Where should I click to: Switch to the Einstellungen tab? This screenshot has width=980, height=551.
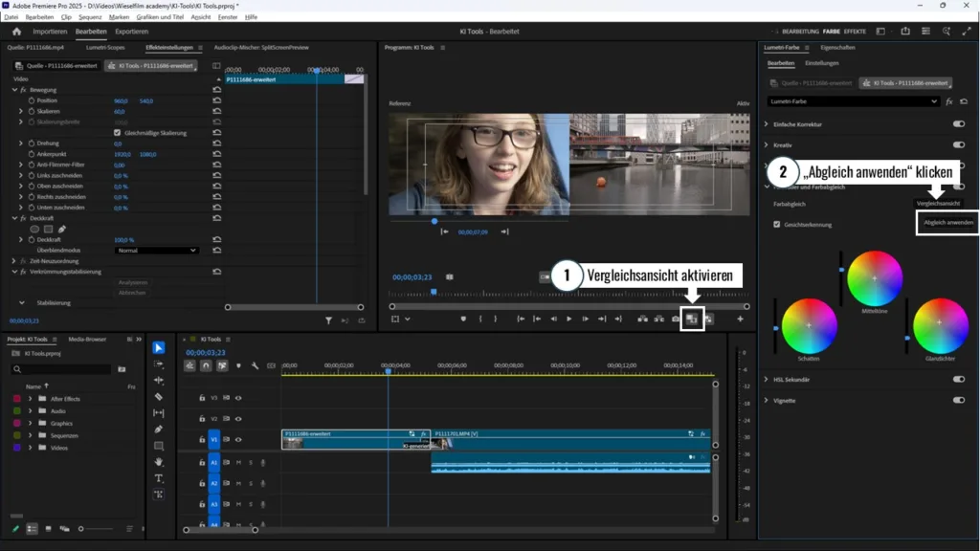[x=821, y=63]
